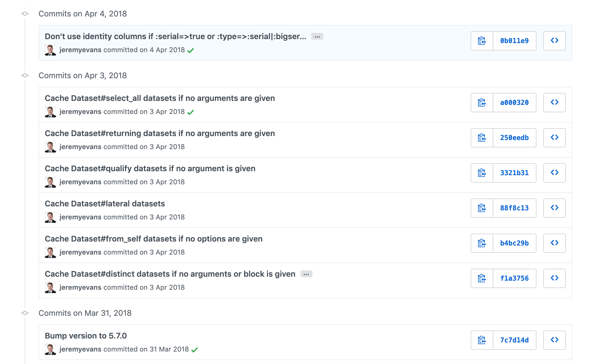The width and height of the screenshot is (592, 364).
Task: Open jeremyevans profile from the Apr 4 commit
Action: pyautogui.click(x=81, y=50)
